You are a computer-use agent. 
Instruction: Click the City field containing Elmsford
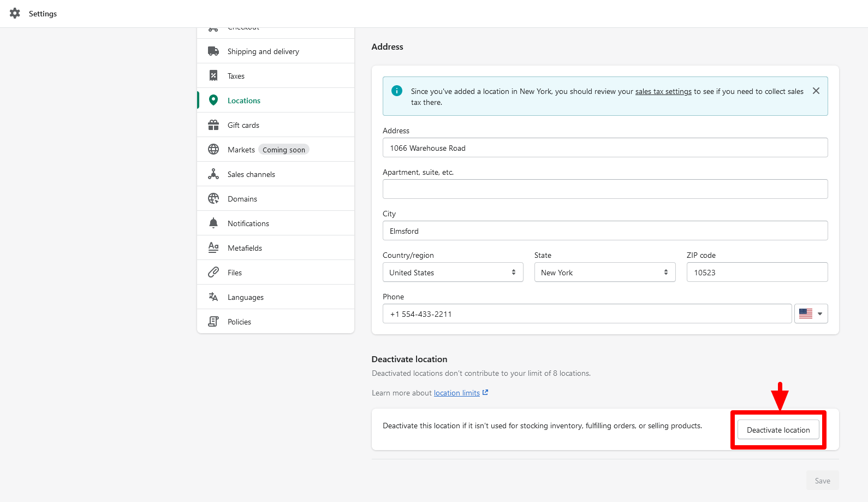pos(605,231)
